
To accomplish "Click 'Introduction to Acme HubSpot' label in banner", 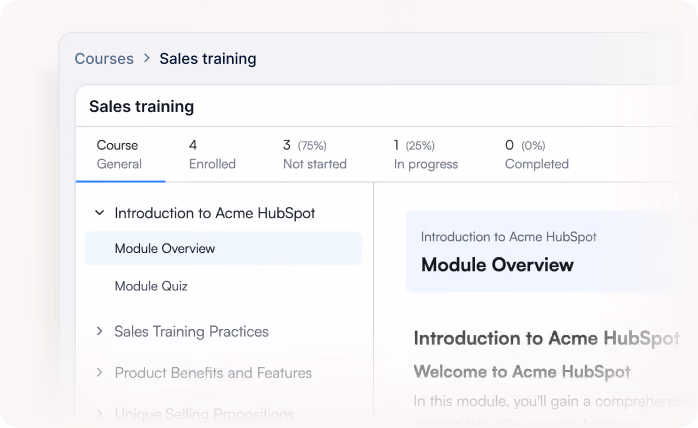I will (508, 236).
